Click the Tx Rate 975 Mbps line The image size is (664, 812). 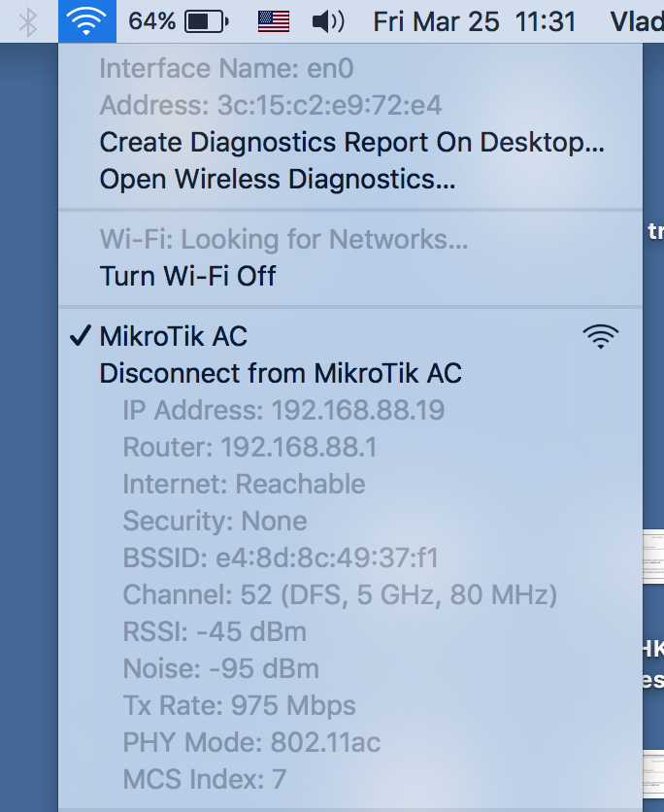(x=239, y=706)
